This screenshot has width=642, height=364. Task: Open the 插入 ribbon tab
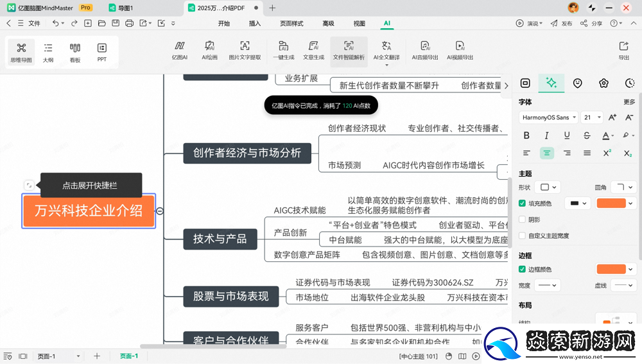tap(255, 23)
